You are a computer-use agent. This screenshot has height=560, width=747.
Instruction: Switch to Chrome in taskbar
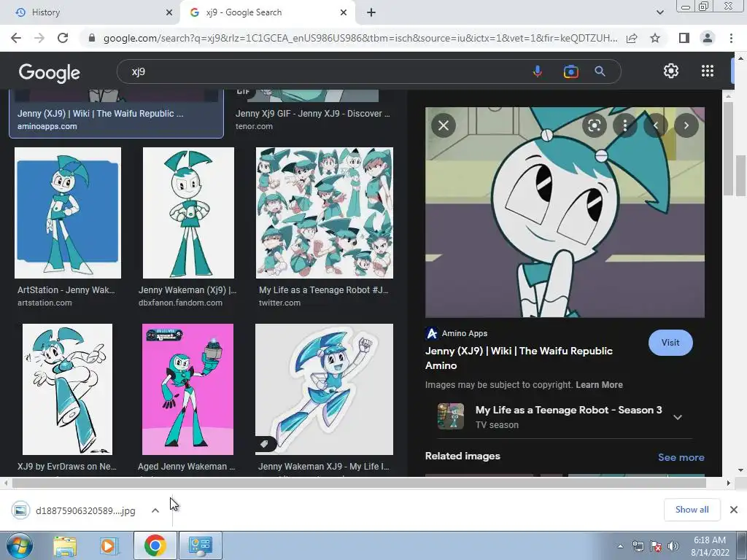155,545
